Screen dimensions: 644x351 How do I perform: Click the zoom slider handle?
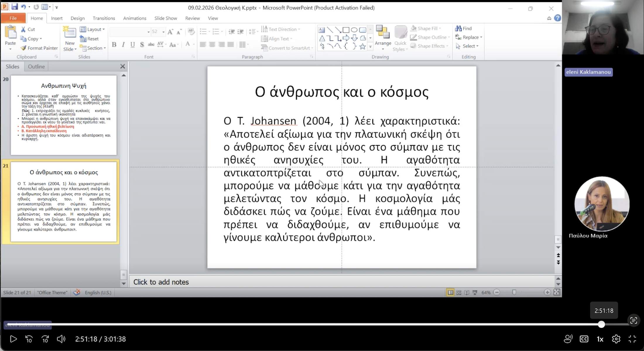[514, 292]
